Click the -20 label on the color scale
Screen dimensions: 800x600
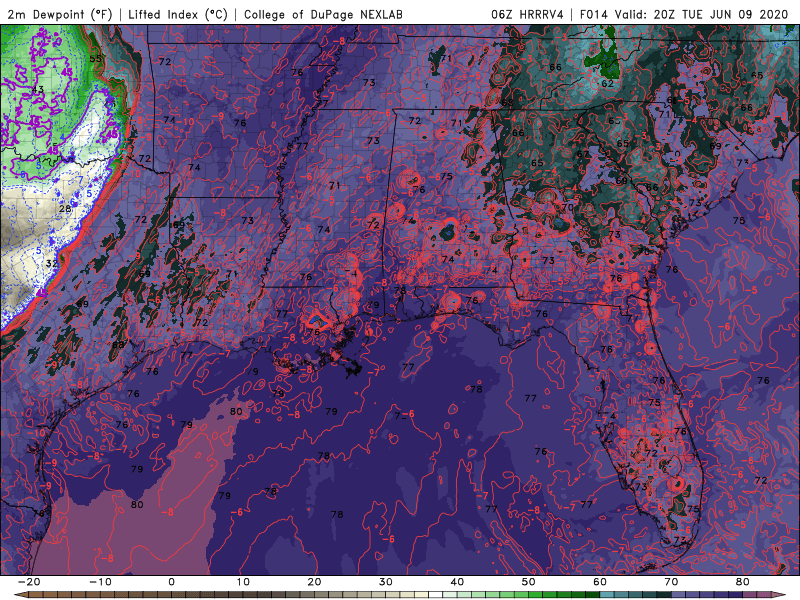coord(29,582)
